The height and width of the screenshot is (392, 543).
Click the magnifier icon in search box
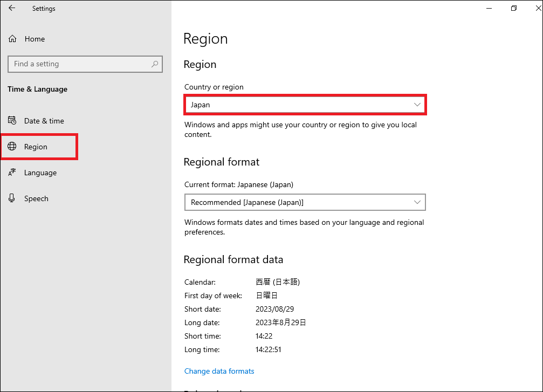[155, 64]
